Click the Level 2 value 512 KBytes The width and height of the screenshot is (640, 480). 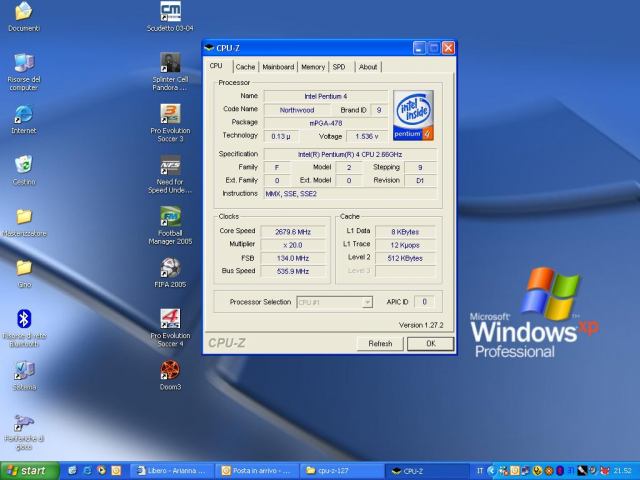point(405,258)
